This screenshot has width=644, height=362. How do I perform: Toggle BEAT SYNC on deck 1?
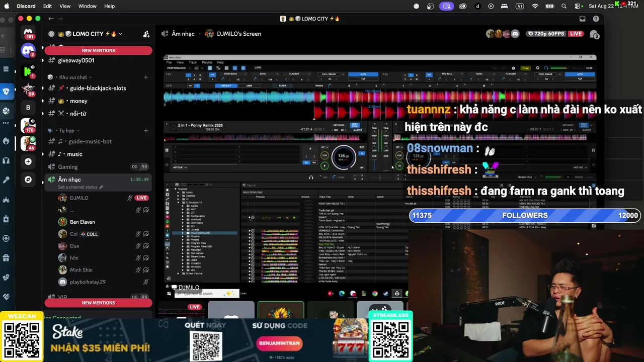tap(355, 125)
